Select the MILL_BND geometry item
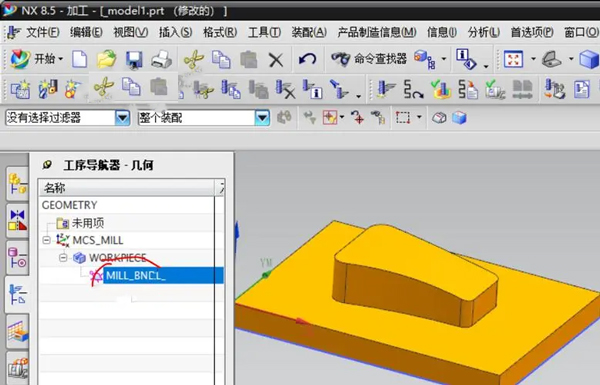Image resolution: width=600 pixels, height=385 pixels. point(136,275)
